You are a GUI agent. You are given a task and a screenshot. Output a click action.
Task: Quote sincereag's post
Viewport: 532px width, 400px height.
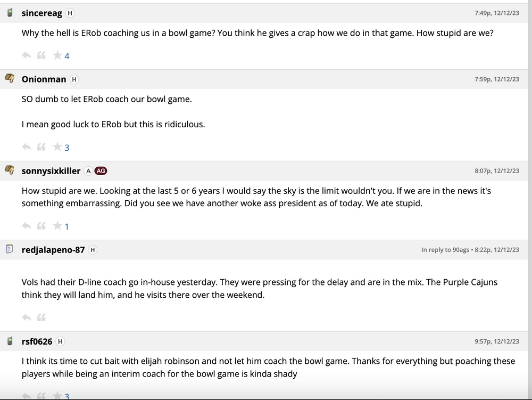click(41, 55)
